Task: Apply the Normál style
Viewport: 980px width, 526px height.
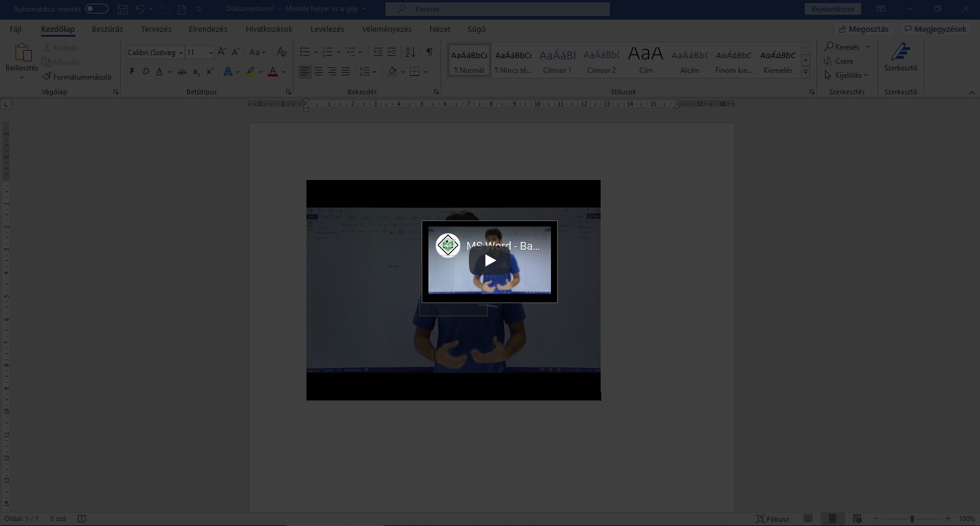Action: [x=469, y=61]
